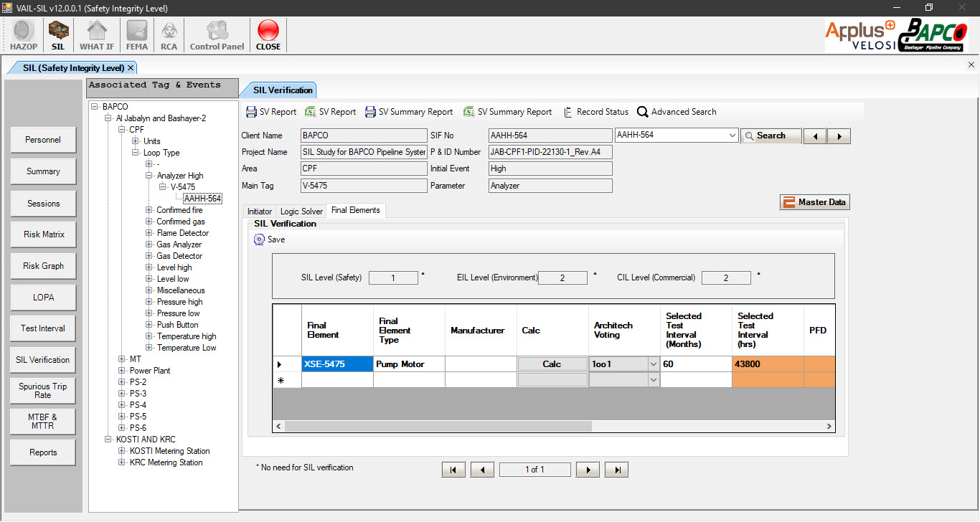The height and width of the screenshot is (522, 980).
Task: Collapse the CPF tree node
Action: coord(122,130)
